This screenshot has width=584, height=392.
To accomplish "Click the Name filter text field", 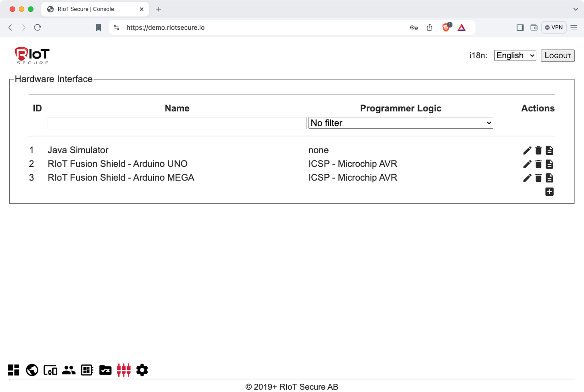I will coord(177,123).
